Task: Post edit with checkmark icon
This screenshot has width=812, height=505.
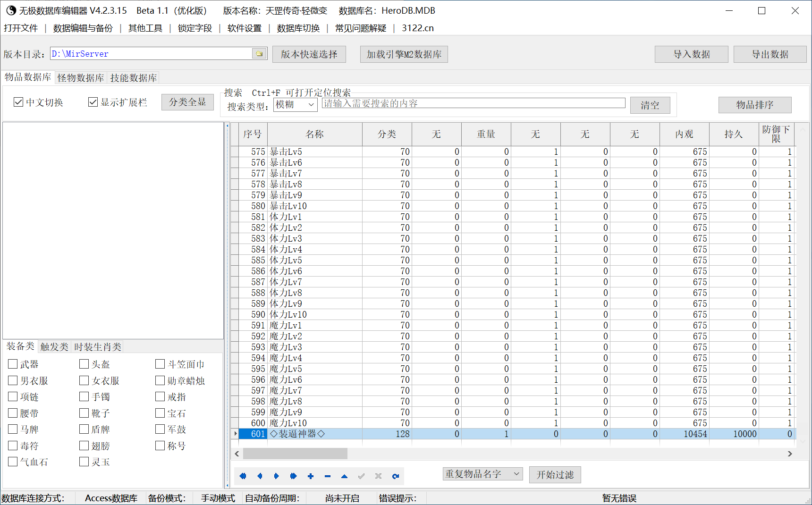Action: [362, 476]
